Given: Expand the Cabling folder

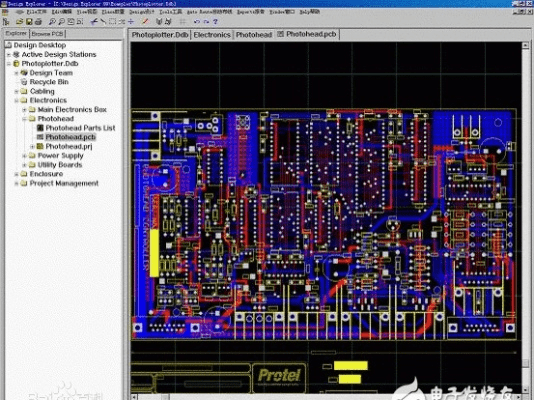Looking at the screenshot, I should click(x=16, y=91).
